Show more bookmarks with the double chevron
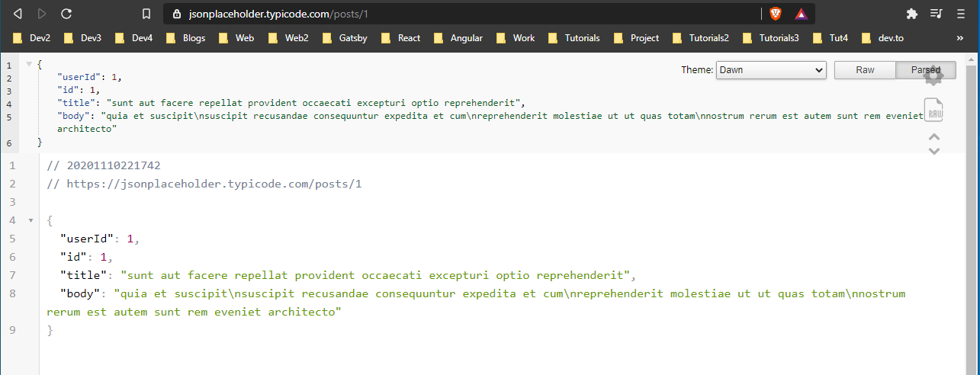This screenshot has width=980, height=375. [959, 38]
